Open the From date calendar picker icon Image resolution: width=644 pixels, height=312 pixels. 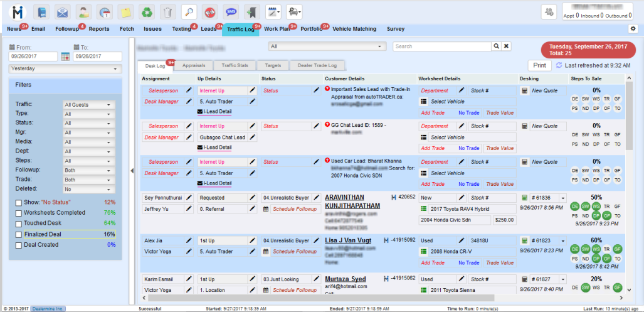pyautogui.click(x=65, y=56)
